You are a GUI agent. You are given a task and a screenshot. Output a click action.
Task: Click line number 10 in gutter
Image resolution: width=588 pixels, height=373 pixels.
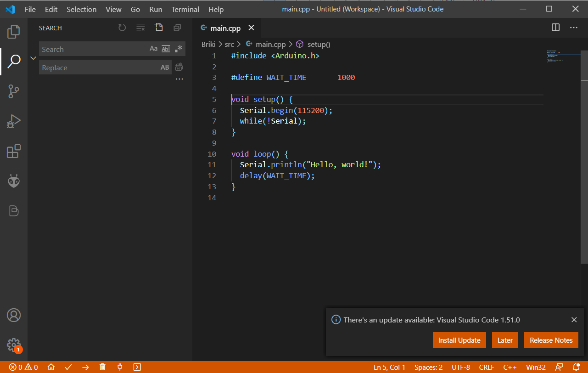[212, 154]
